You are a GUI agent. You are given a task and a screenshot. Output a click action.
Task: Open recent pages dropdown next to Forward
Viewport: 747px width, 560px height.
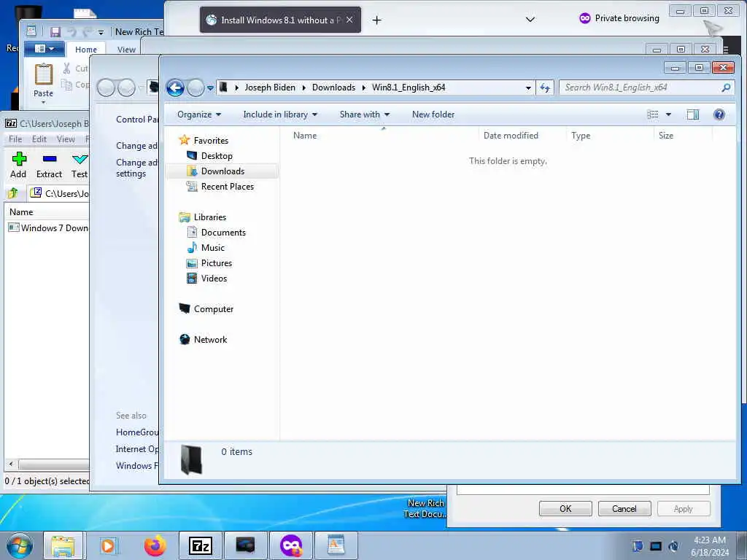210,88
